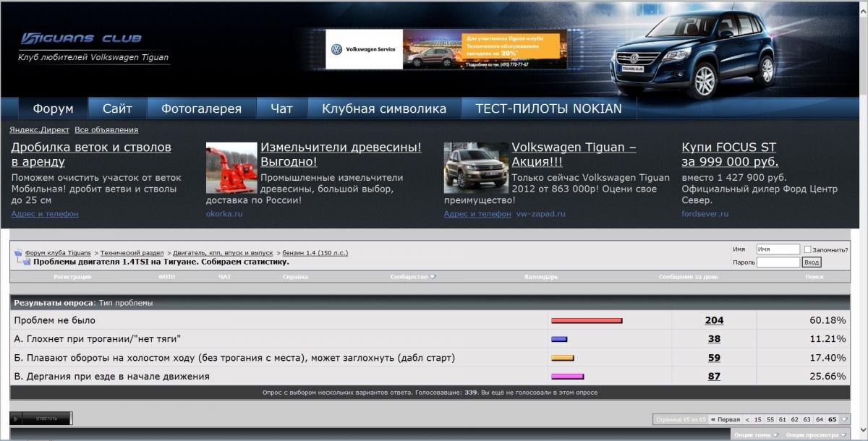Viewport: 868px width, 441px height.
Task: Open the 204 votes count link
Action: pos(714,320)
